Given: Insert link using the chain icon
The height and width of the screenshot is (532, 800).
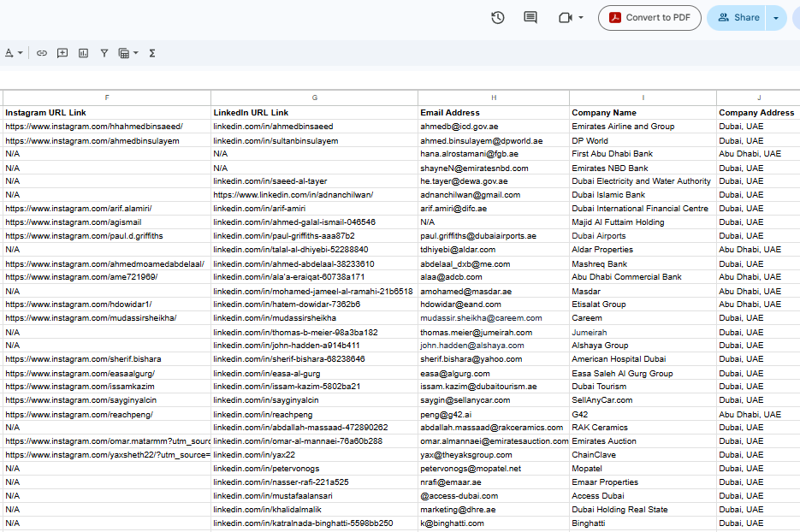Looking at the screenshot, I should click(x=42, y=53).
